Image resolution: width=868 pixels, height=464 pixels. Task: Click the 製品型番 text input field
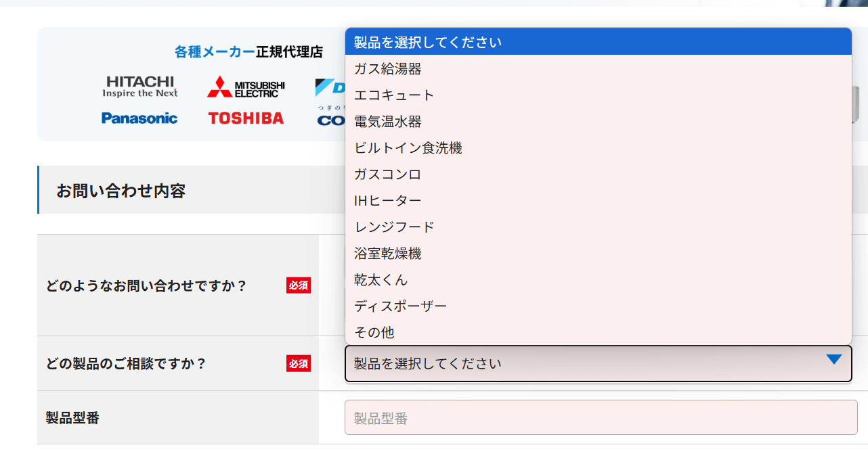[601, 418]
